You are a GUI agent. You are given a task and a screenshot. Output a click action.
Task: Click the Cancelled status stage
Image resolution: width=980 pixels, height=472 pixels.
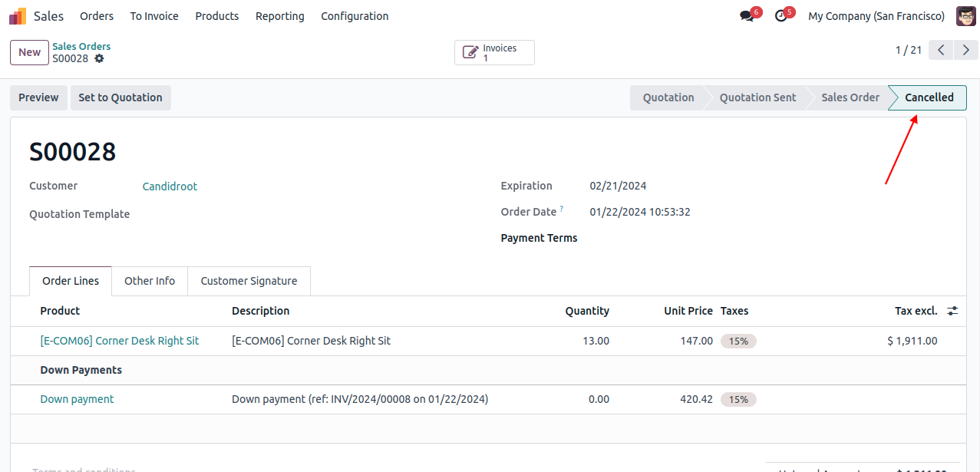click(929, 97)
